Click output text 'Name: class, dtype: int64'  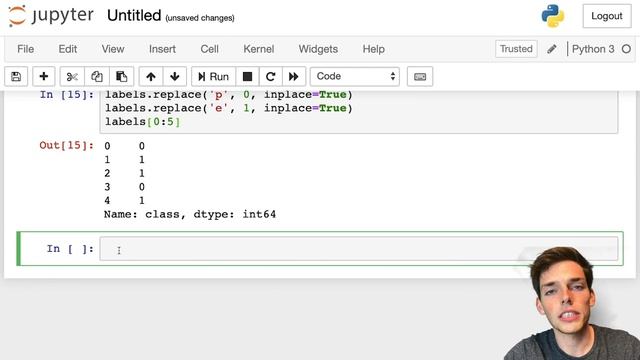(190, 214)
